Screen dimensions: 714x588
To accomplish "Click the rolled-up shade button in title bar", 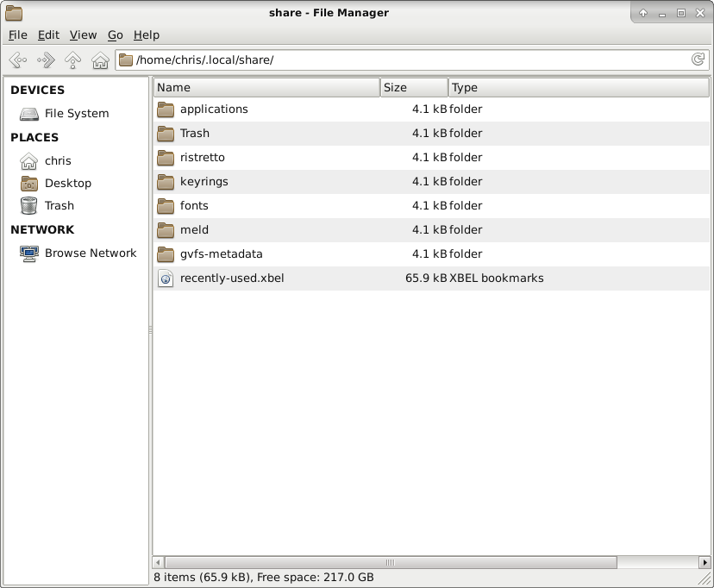I will tap(643, 13).
